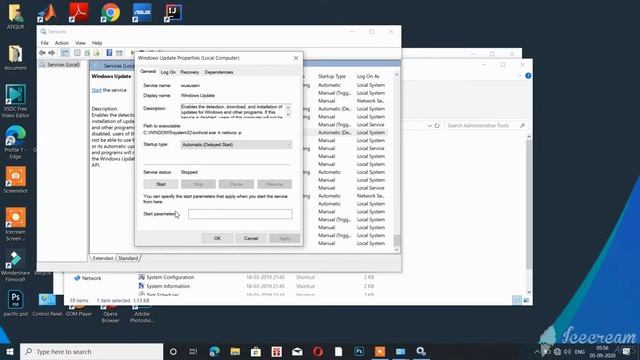Open the Icecream Screen Recorder desktop icon
640x360 pixels.
pos(16,224)
